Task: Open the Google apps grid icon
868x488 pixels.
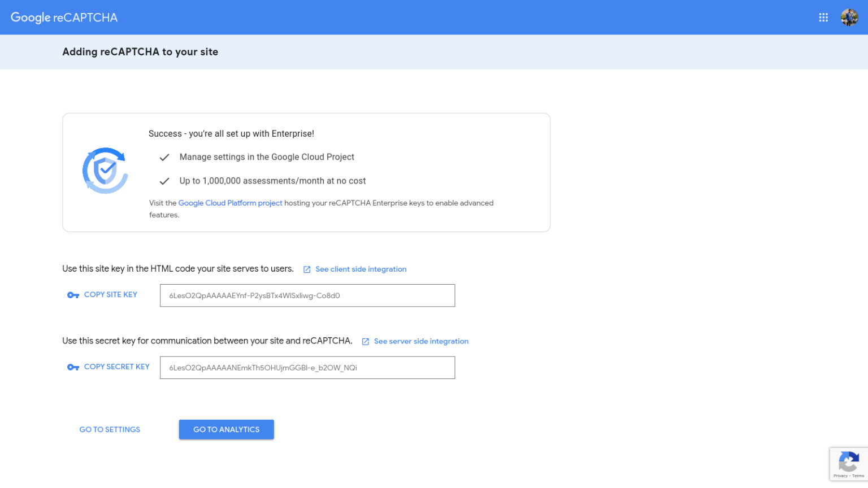Action: point(823,17)
